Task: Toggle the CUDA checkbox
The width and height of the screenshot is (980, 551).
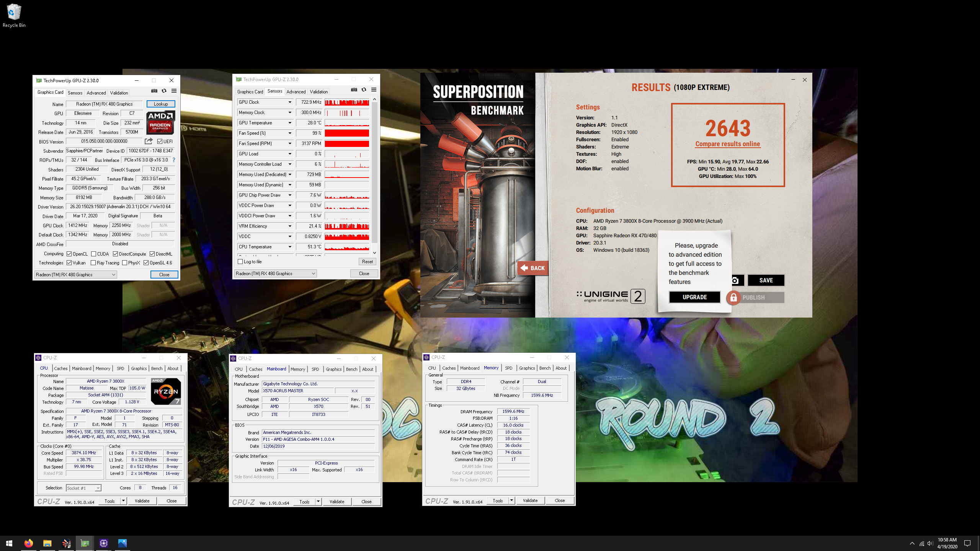Action: (x=93, y=254)
